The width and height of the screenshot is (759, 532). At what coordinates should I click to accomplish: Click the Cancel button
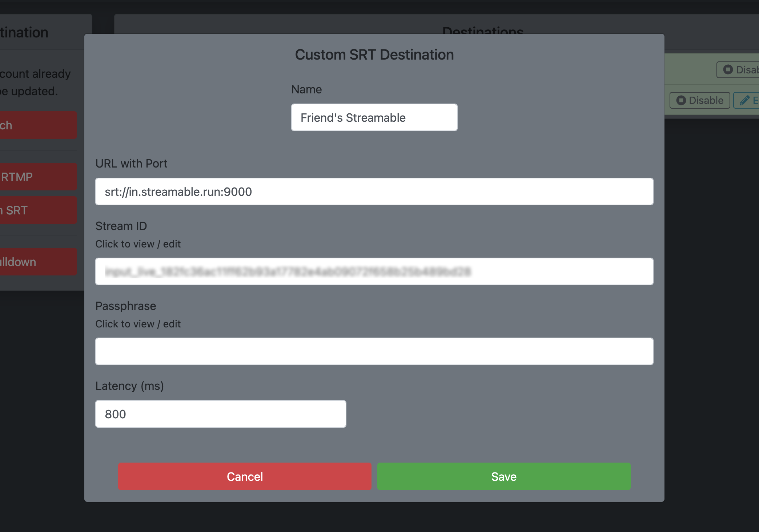(244, 476)
